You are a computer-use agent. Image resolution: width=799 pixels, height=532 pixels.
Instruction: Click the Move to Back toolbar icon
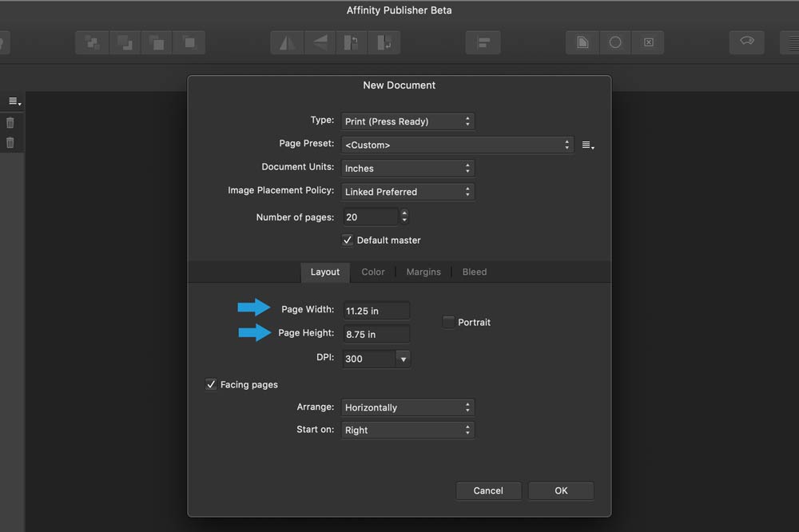92,43
